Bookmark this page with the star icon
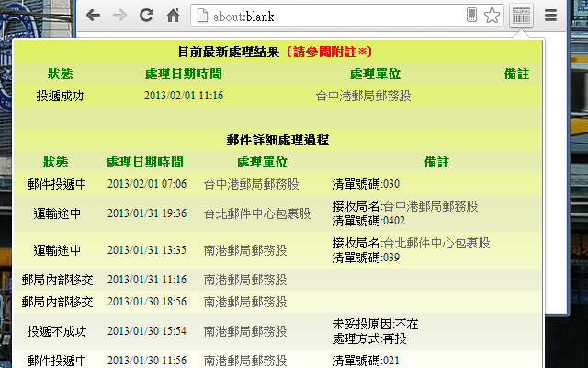Viewport: 588px width, 368px height. (x=492, y=16)
